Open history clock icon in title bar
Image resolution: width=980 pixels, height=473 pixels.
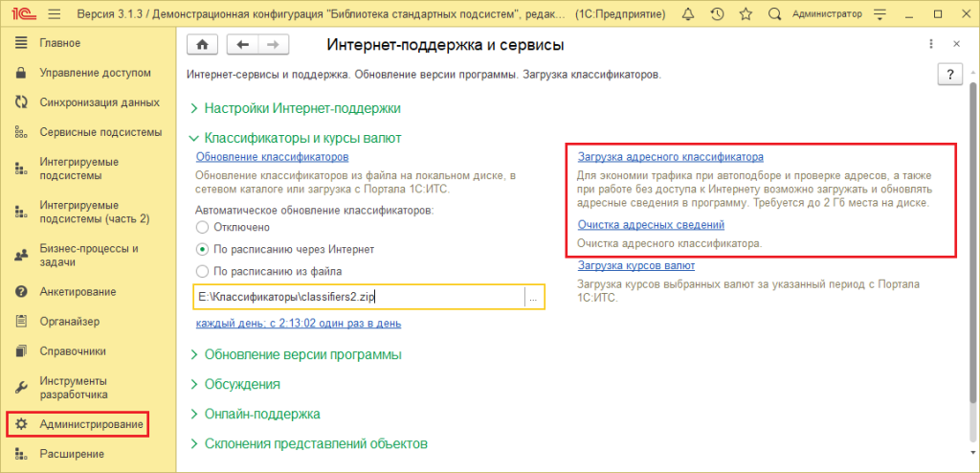(x=718, y=14)
